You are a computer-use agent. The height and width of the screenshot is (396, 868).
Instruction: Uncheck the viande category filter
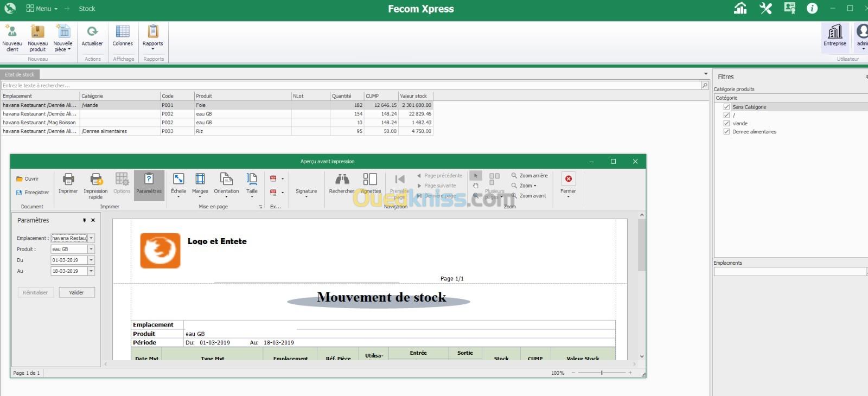[x=726, y=123]
